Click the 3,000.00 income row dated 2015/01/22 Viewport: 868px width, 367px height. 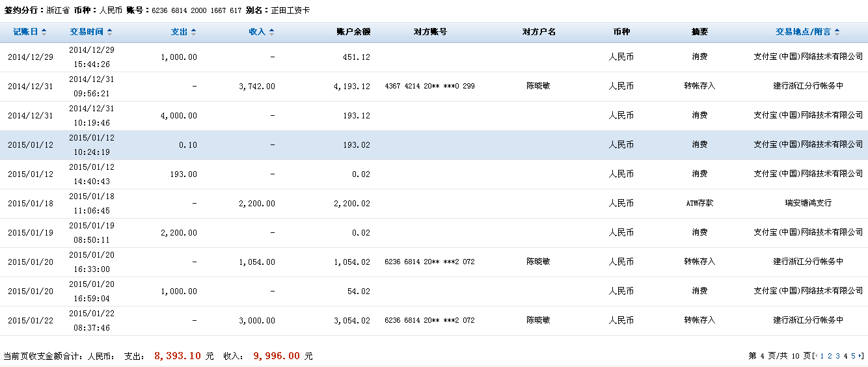point(433,321)
